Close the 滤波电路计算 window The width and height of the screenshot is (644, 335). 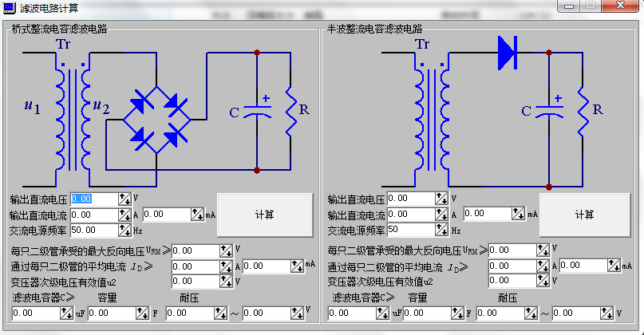(620, 6)
